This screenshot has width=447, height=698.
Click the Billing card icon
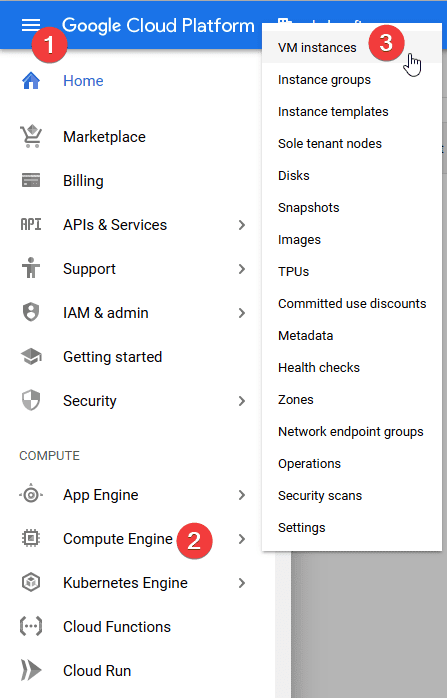point(31,181)
